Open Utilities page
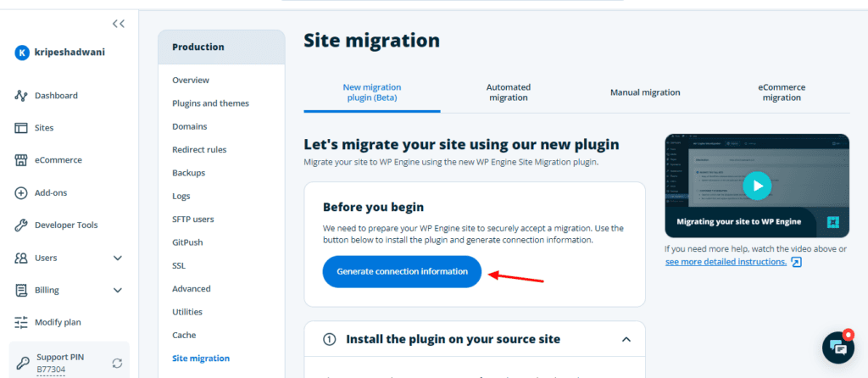The image size is (868, 378). click(187, 312)
